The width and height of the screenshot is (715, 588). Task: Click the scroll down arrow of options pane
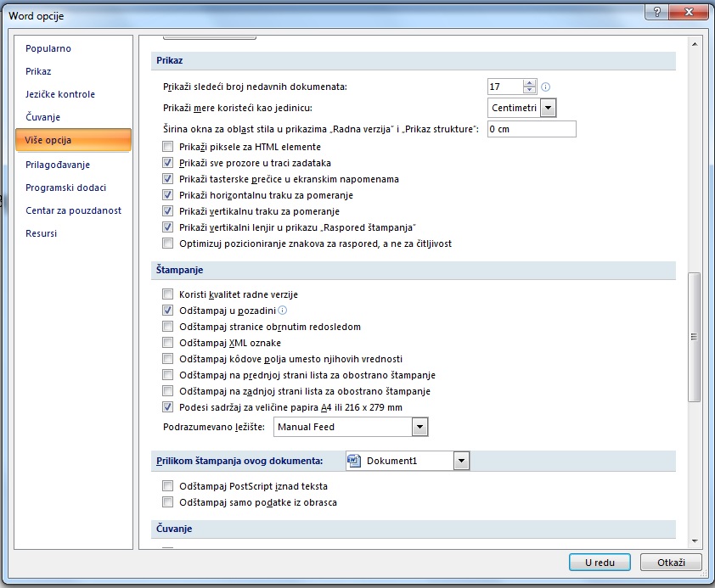coord(695,541)
